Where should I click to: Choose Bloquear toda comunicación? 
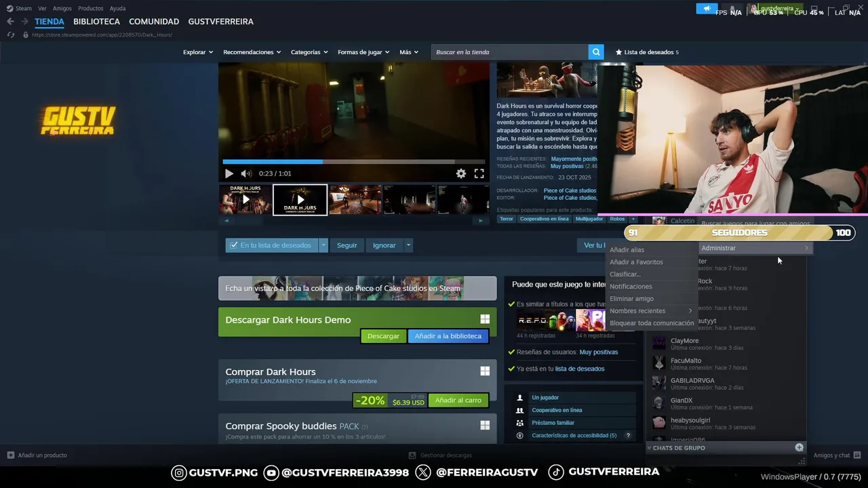pos(651,323)
